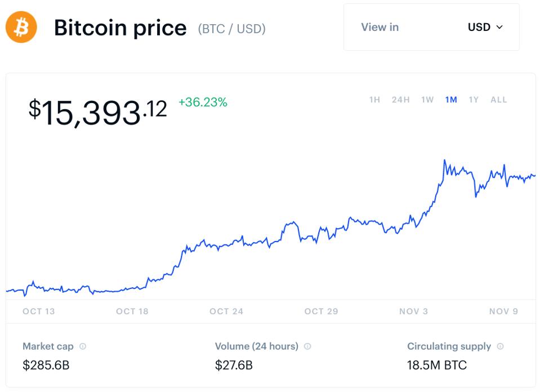Click the NOV 9 date label
This screenshot has height=392, width=540.
click(x=503, y=311)
